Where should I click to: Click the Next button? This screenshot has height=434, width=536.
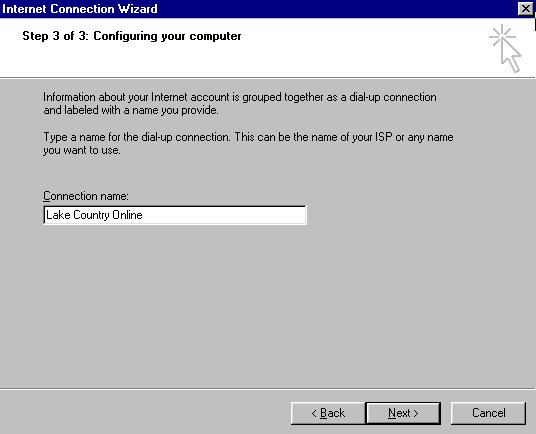(x=403, y=413)
